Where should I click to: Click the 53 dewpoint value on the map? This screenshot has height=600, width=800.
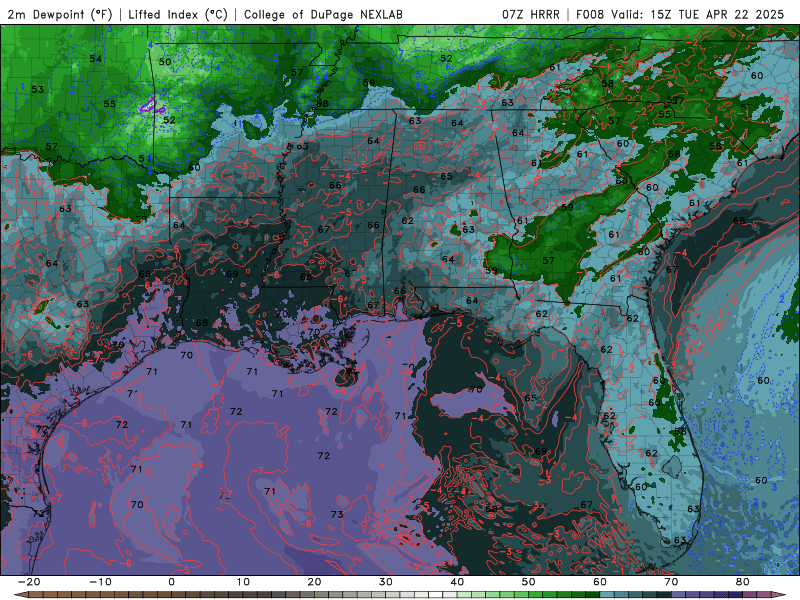pyautogui.click(x=37, y=89)
